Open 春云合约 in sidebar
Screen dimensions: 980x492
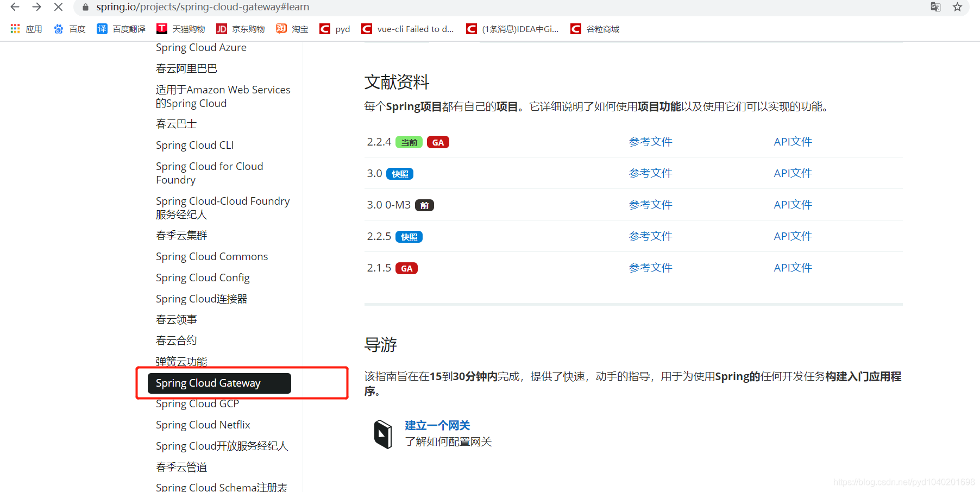176,340
